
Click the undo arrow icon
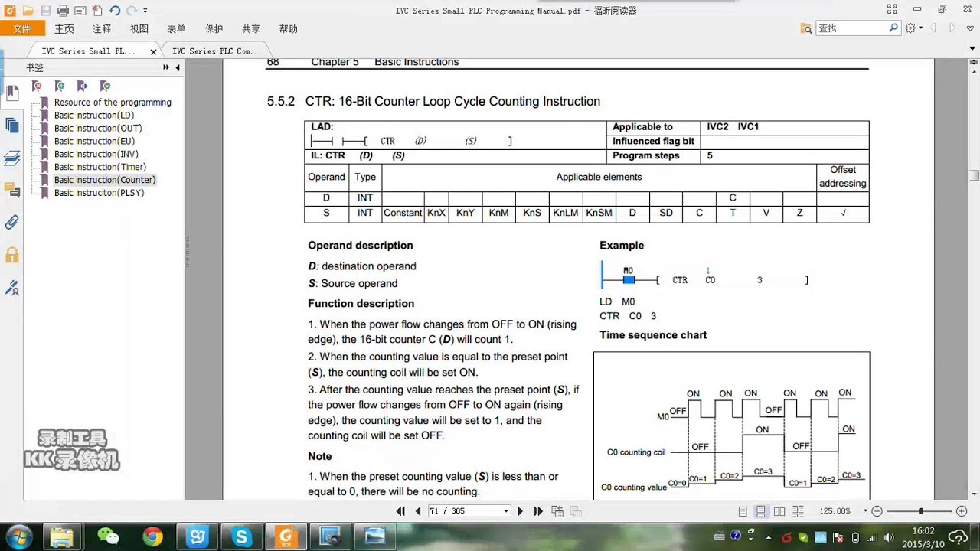tap(114, 11)
